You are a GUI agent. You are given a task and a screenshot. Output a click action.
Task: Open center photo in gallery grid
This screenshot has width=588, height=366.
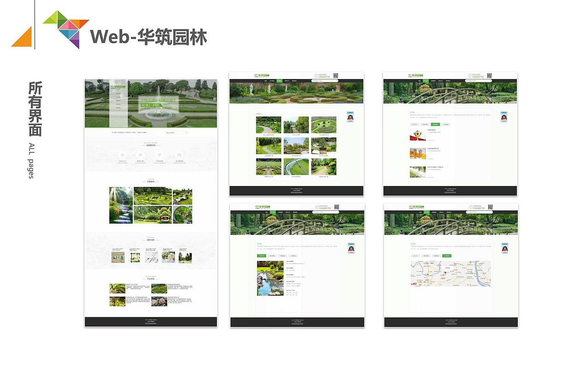click(296, 146)
